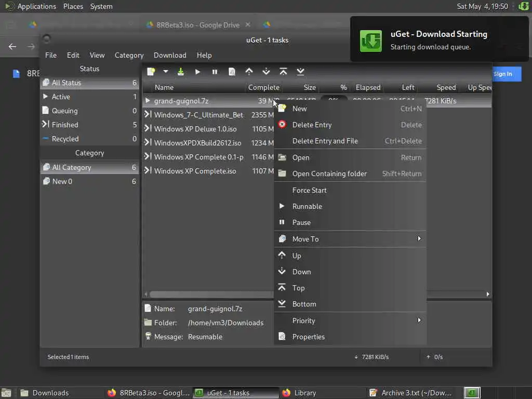The image size is (532, 399).
Task: Choose Bottom in the context menu
Action: coord(350,304)
